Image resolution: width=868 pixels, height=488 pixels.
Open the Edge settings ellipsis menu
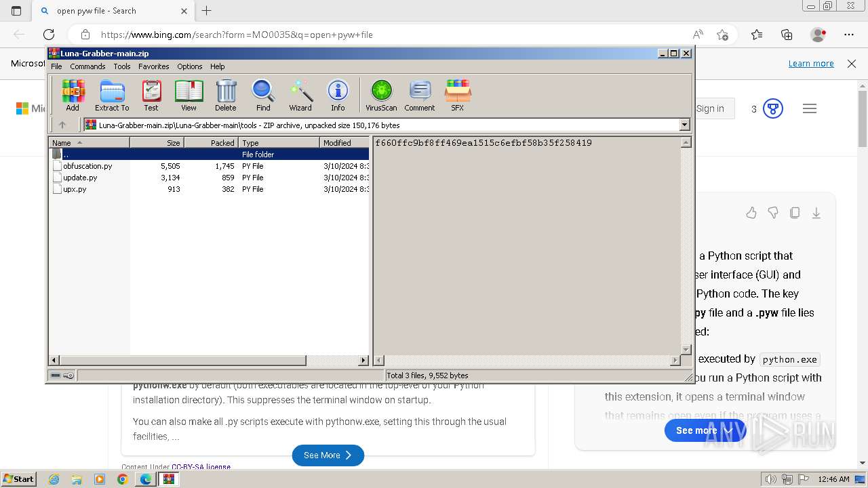coord(849,35)
